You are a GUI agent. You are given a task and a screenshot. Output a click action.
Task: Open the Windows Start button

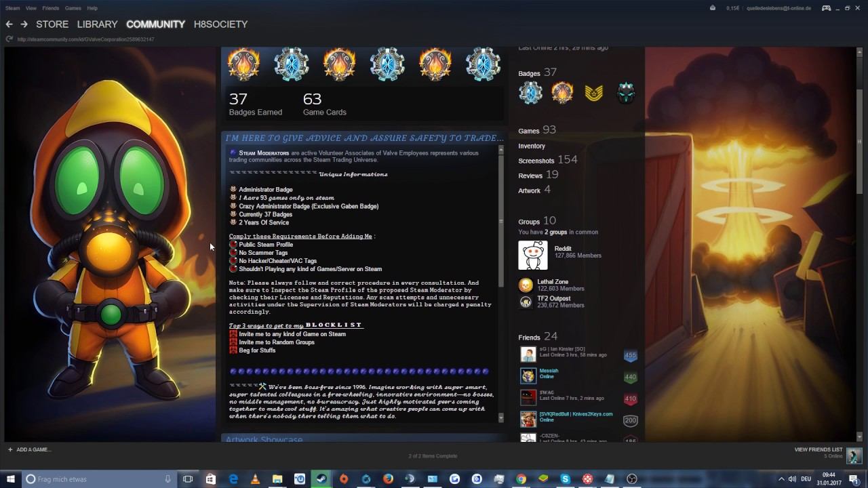pos(11,479)
